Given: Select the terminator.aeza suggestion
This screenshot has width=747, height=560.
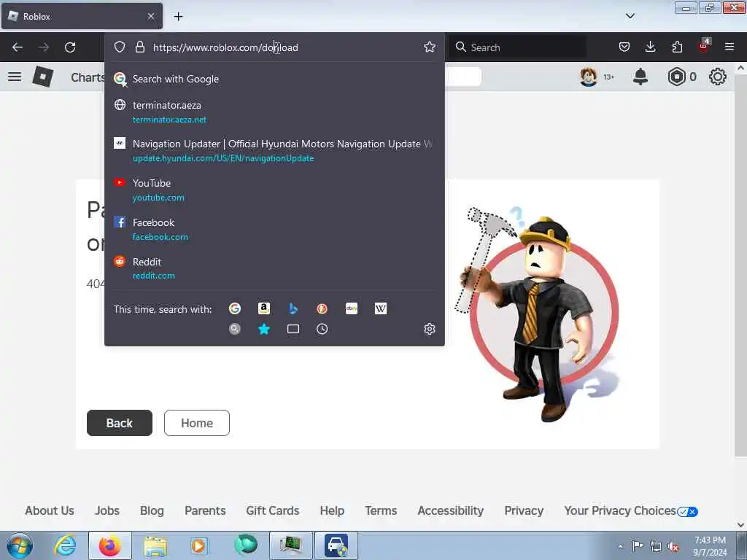Looking at the screenshot, I should [x=274, y=112].
